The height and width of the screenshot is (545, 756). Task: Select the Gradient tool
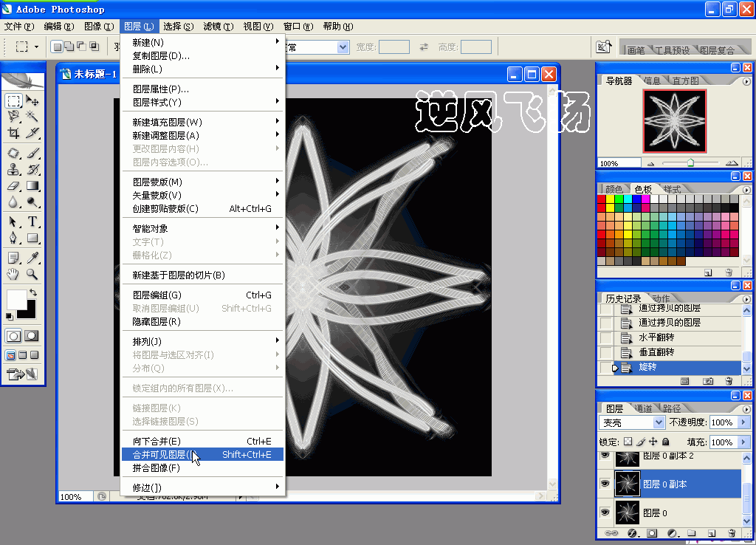pos(32,185)
